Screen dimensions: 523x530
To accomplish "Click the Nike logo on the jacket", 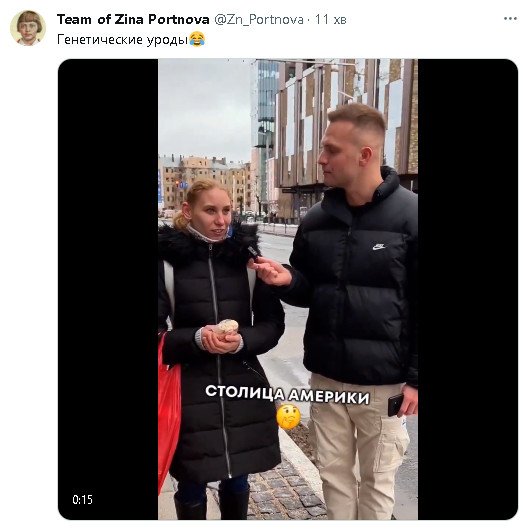I will [379, 247].
